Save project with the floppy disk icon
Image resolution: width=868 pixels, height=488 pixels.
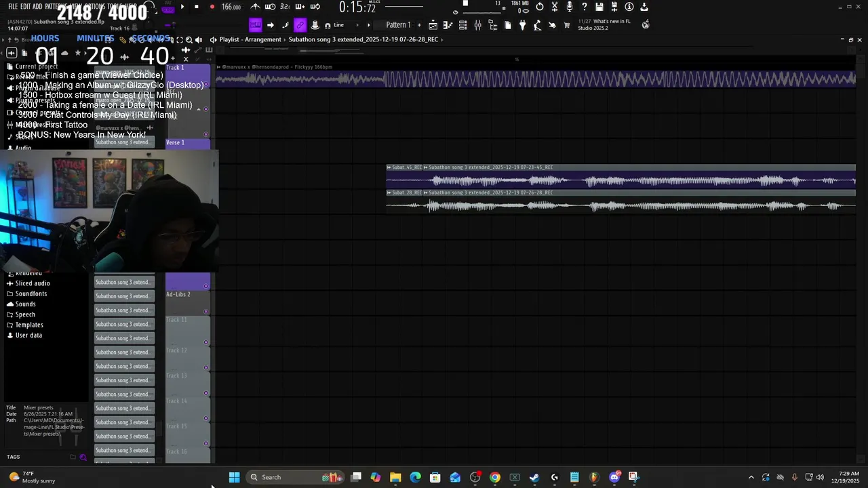[599, 7]
